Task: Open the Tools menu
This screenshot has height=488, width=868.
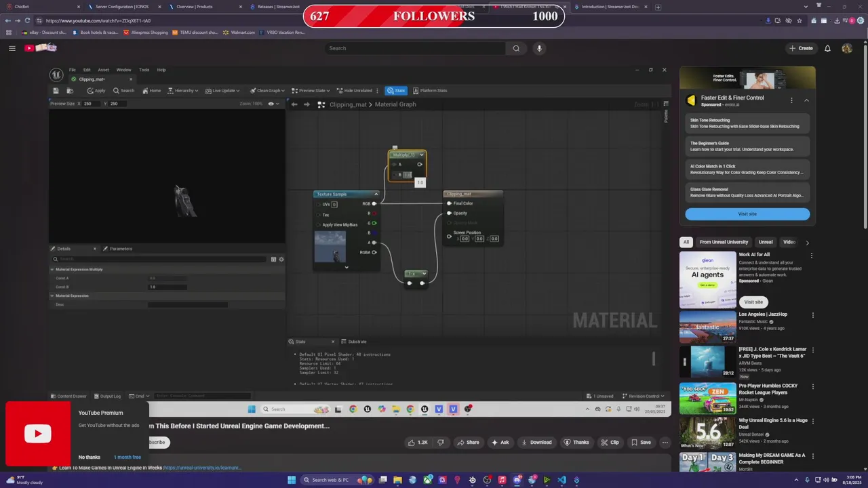Action: 144,70
